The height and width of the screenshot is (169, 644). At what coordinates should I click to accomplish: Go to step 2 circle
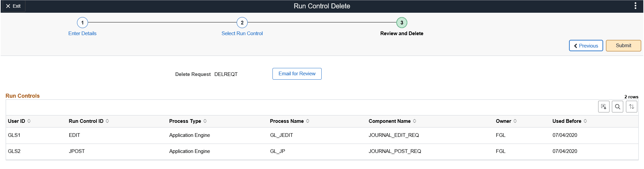click(x=242, y=23)
